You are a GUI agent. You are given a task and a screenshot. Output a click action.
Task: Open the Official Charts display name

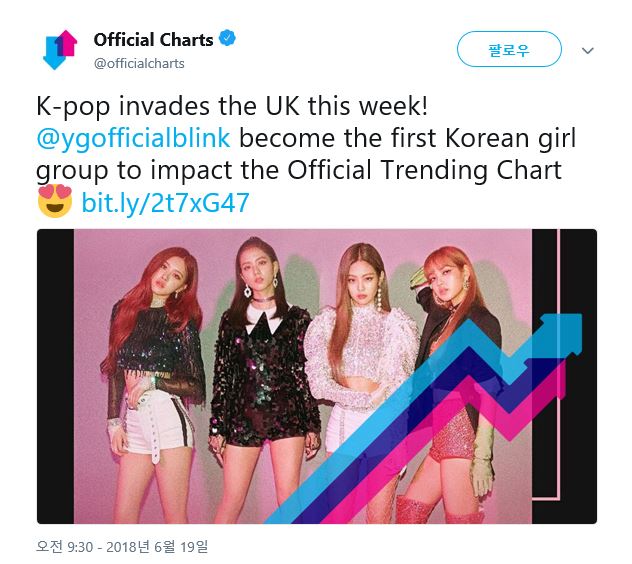pos(153,40)
